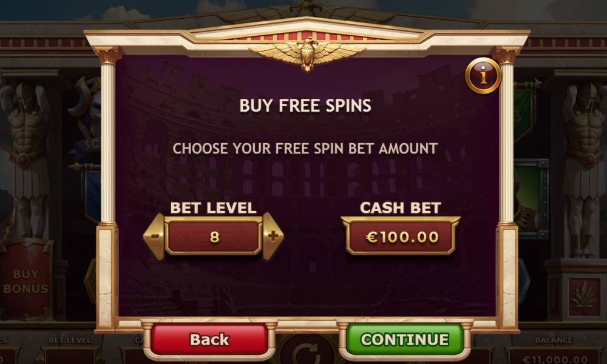Image resolution: width=607 pixels, height=364 pixels.
Task: Increase bet level with plus arrow
Action: [273, 237]
